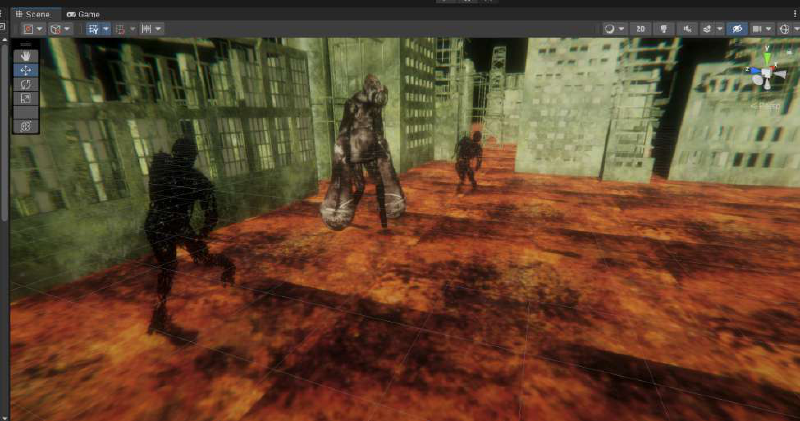Select the combined Transform tool
This screenshot has height=421, width=800.
coord(26,125)
